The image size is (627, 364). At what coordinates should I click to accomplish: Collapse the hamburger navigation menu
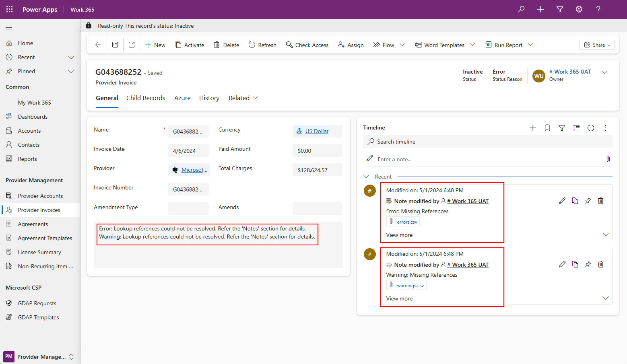coord(9,27)
